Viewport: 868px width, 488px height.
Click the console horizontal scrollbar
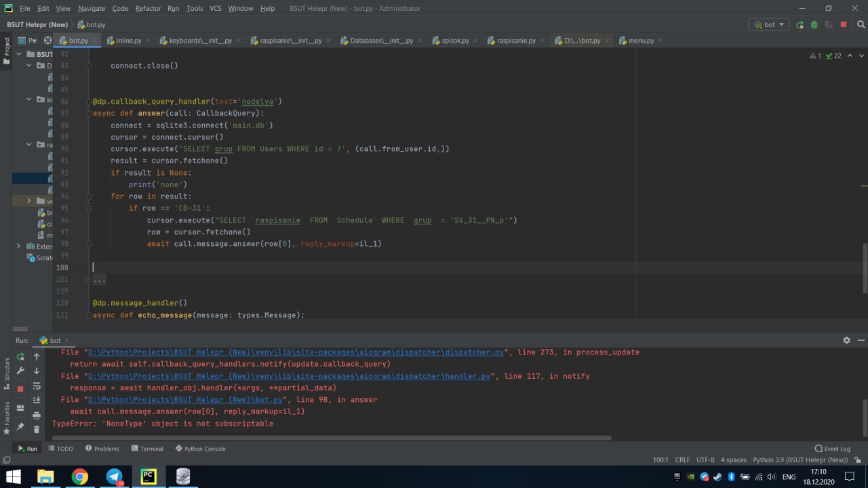click(x=332, y=438)
